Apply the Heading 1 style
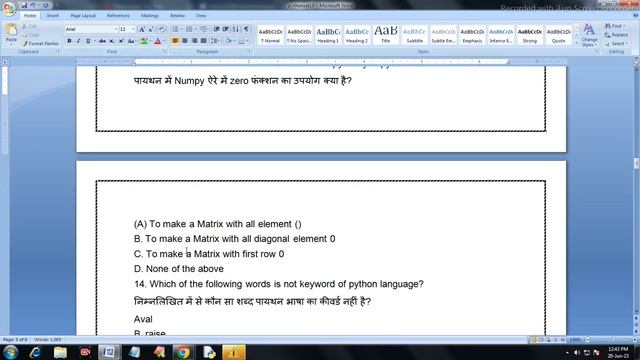This screenshot has height=360, width=640. 328,35
